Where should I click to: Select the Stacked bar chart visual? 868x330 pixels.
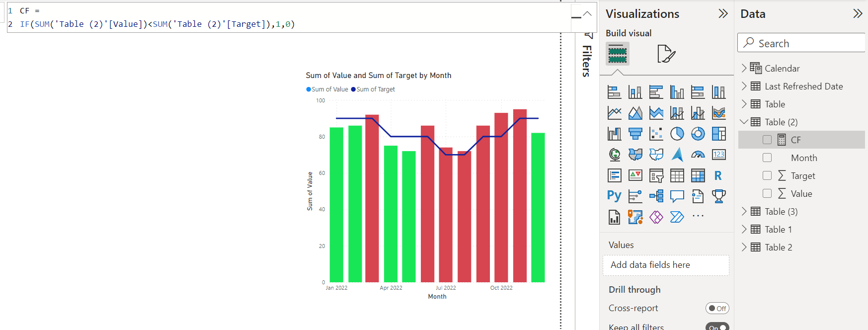click(615, 92)
